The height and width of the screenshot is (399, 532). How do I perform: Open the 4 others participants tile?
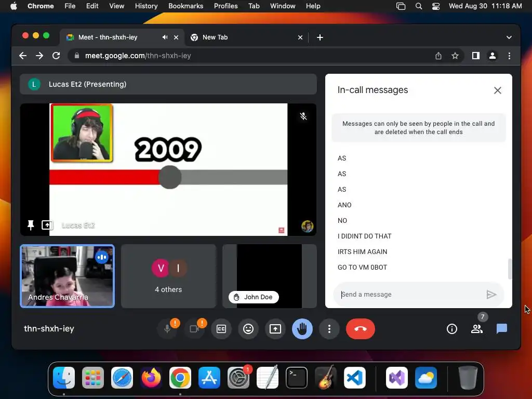click(168, 276)
